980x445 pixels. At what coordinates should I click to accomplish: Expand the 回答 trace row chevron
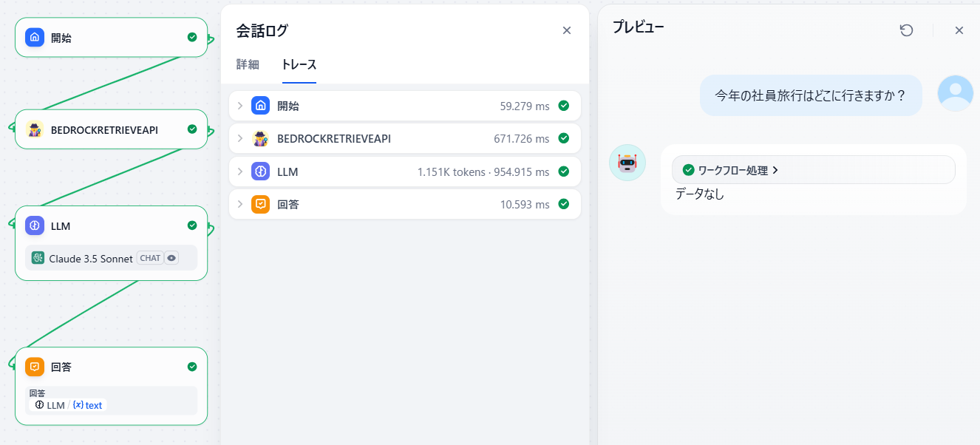[240, 205]
